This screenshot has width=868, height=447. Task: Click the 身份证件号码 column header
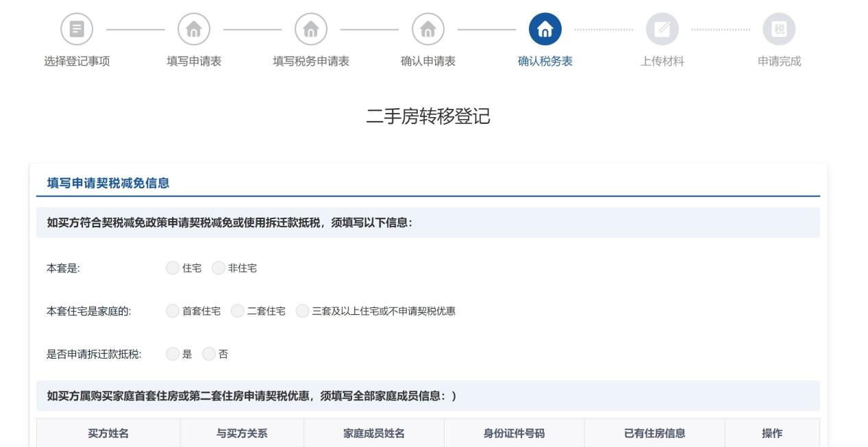514,433
